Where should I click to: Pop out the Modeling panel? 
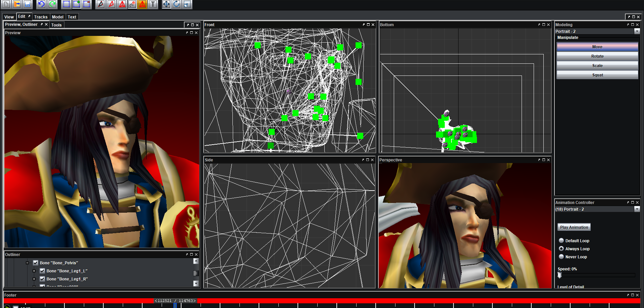628,24
